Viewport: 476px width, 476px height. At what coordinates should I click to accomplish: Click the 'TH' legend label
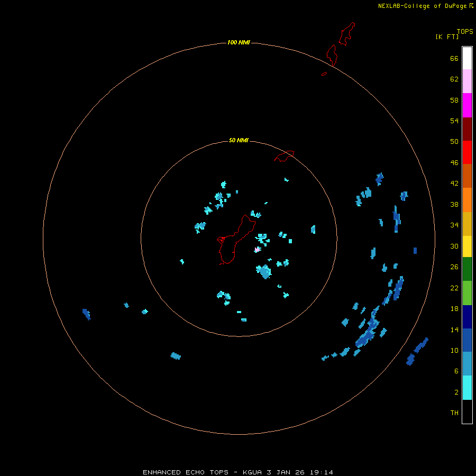[454, 413]
